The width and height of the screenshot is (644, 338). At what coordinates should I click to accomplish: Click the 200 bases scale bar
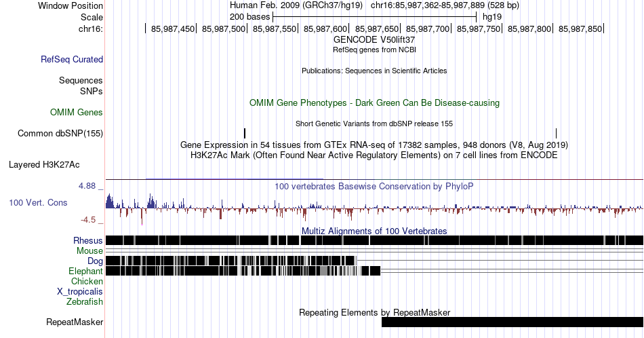pos(375,17)
